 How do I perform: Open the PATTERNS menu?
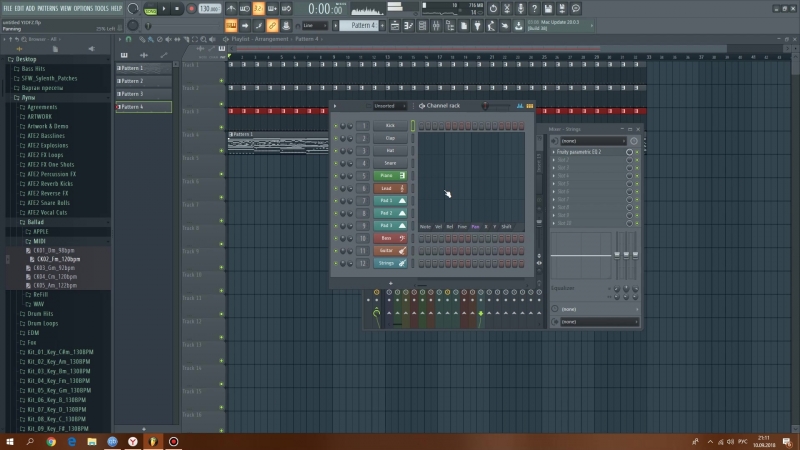(x=48, y=8)
